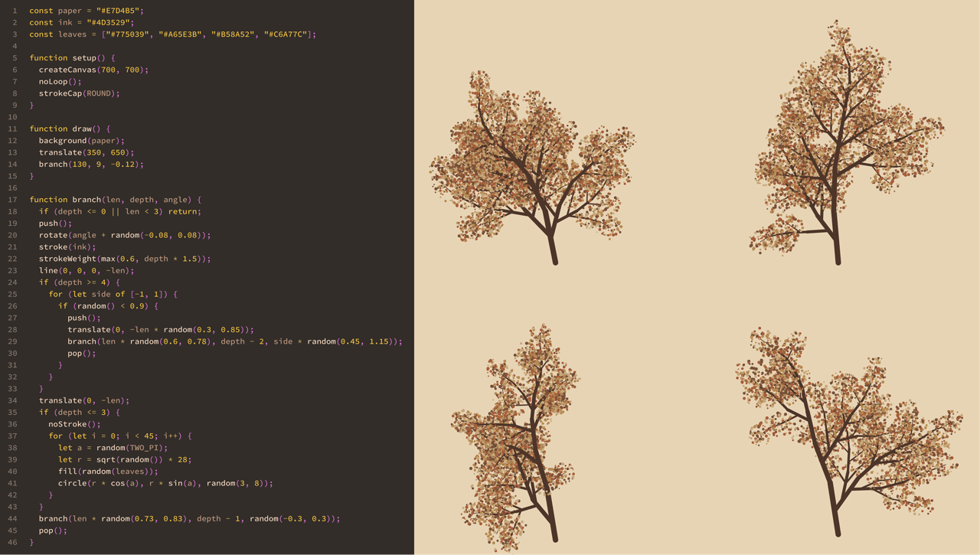
Task: Click the 'if (depth <= 3) {' line
Action: [x=80, y=413]
